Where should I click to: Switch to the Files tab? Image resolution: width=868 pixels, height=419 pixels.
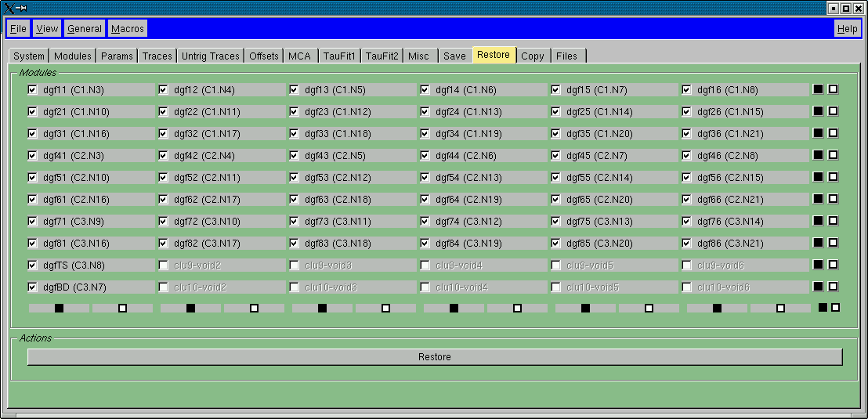coord(567,56)
